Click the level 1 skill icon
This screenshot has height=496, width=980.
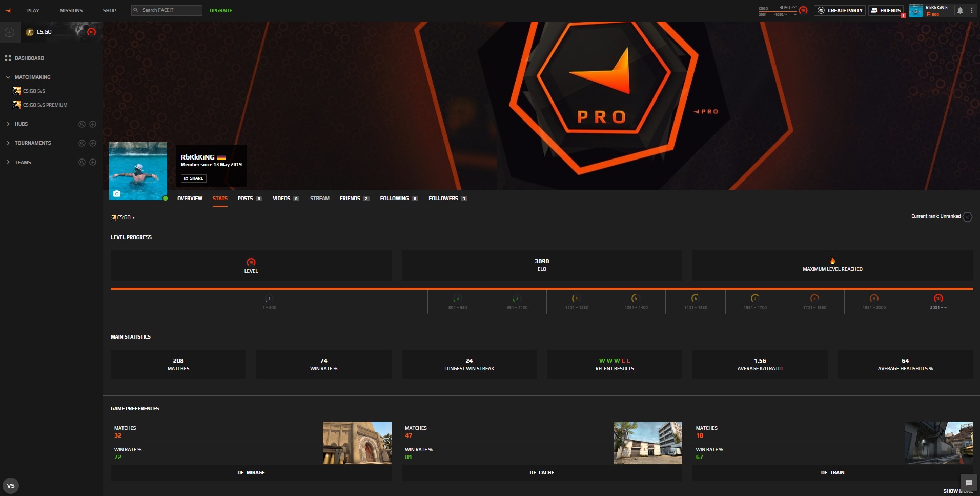(269, 299)
